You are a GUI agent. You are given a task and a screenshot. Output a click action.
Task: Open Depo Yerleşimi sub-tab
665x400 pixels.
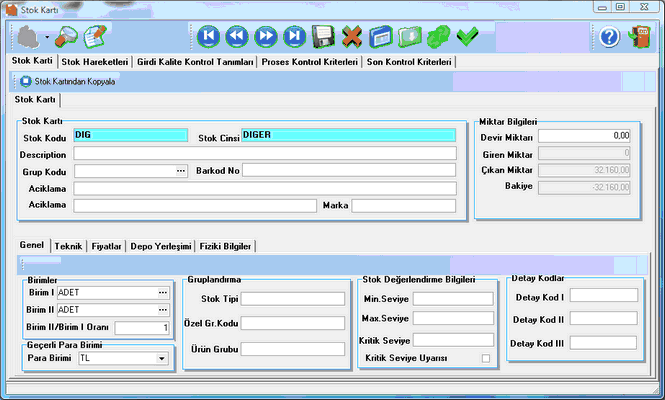click(161, 246)
